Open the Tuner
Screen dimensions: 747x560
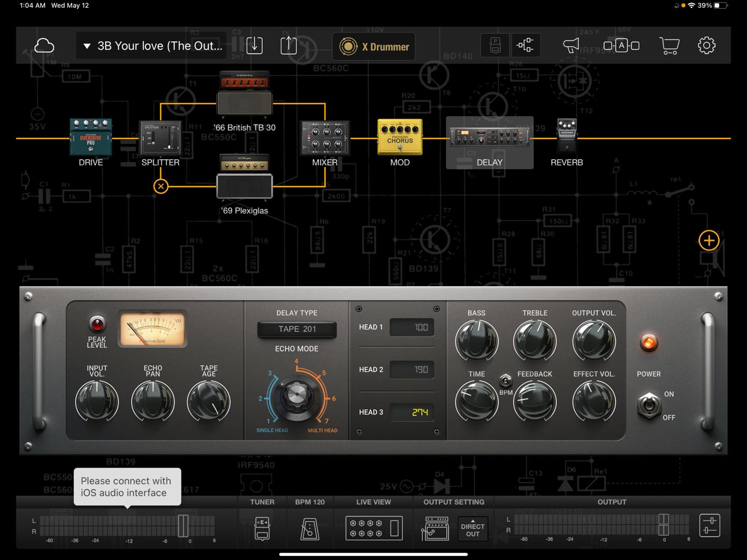click(x=262, y=529)
